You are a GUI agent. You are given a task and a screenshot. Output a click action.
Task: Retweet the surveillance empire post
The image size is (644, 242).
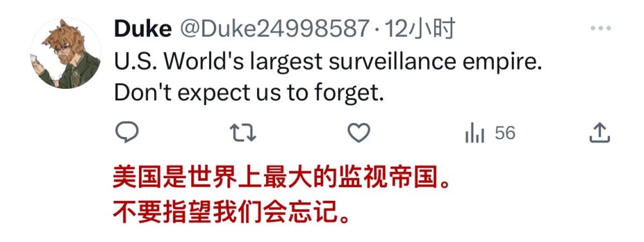click(x=243, y=133)
